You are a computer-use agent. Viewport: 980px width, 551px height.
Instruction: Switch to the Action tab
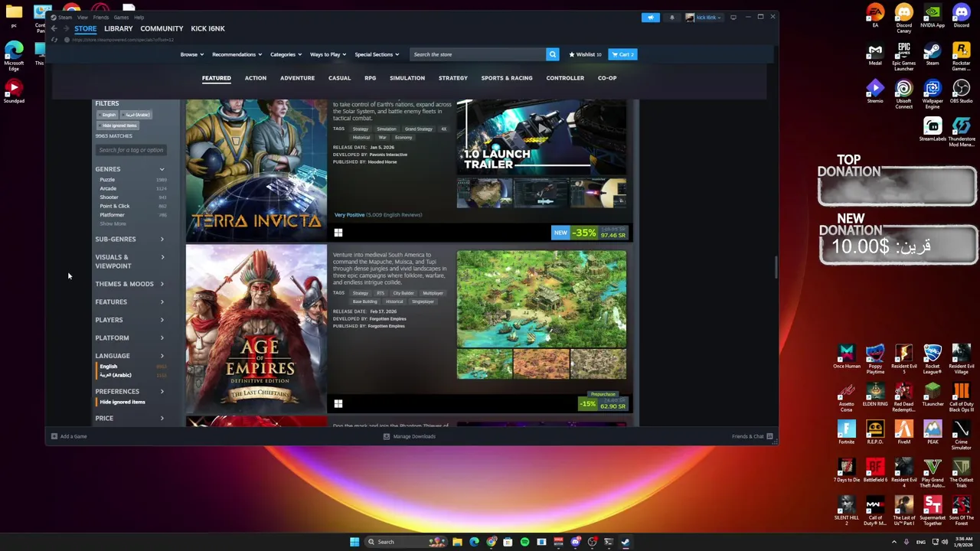(x=256, y=78)
